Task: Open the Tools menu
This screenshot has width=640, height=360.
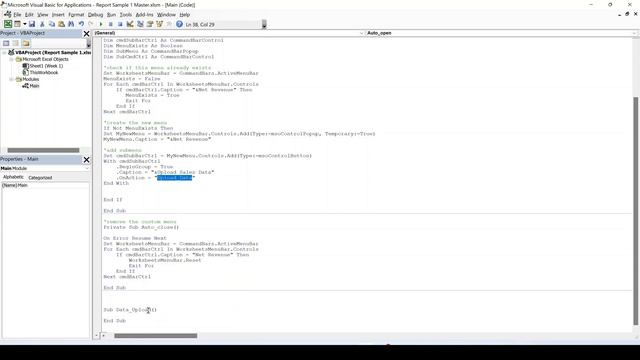Action: (126, 15)
